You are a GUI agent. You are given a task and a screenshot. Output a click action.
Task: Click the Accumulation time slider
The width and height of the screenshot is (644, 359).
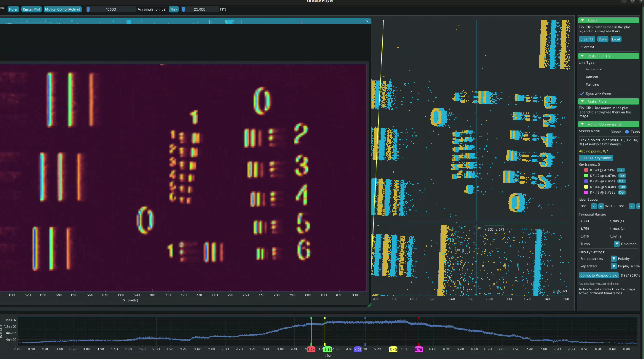111,9
